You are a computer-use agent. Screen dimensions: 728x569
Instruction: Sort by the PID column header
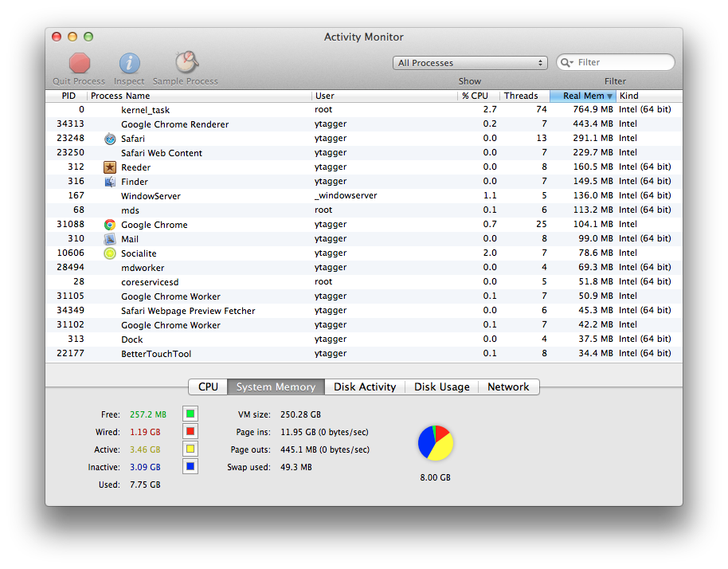(x=66, y=96)
